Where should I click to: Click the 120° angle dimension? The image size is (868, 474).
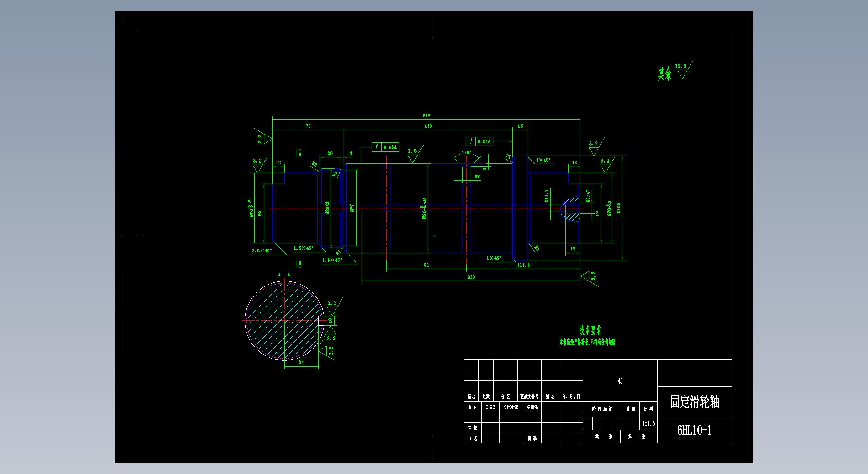tap(466, 153)
